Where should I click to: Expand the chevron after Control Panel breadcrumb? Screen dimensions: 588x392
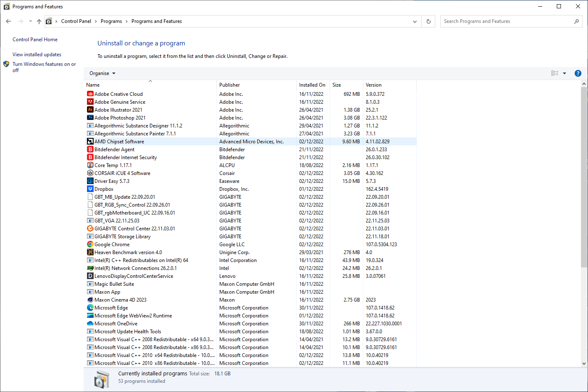(96, 21)
